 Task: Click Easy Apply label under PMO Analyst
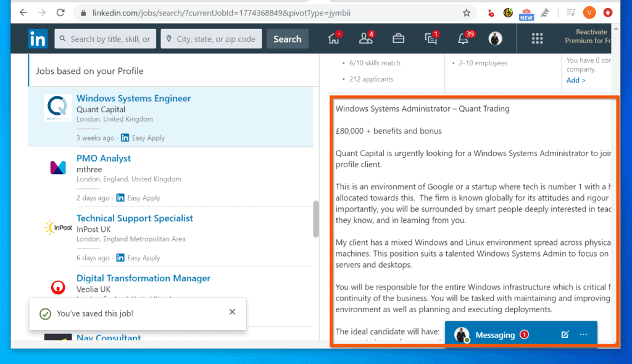point(143,198)
